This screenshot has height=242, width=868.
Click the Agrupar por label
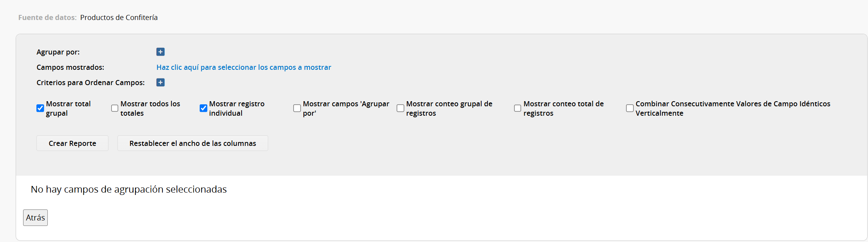[58, 52]
